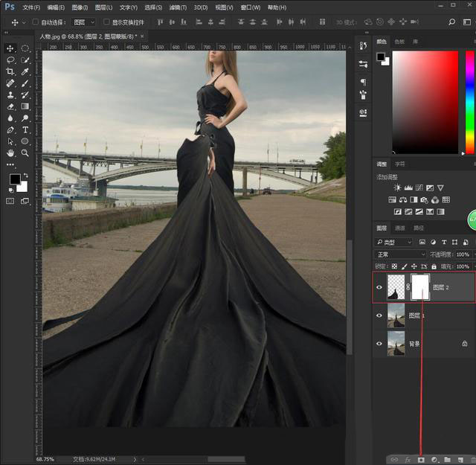Select the Gradient tool
This screenshot has height=465, width=476.
[25, 106]
